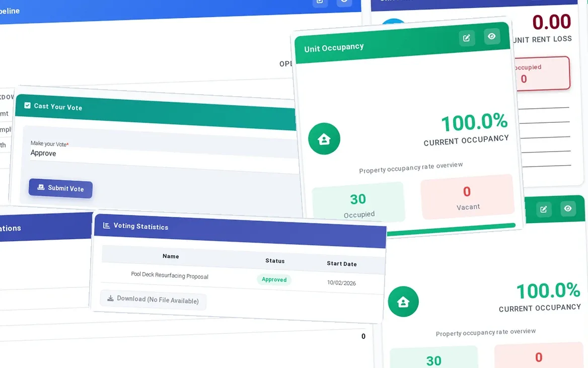Screen dimensions: 588x368
Task: Click the Unit Occupancy card title
Action: (x=334, y=48)
